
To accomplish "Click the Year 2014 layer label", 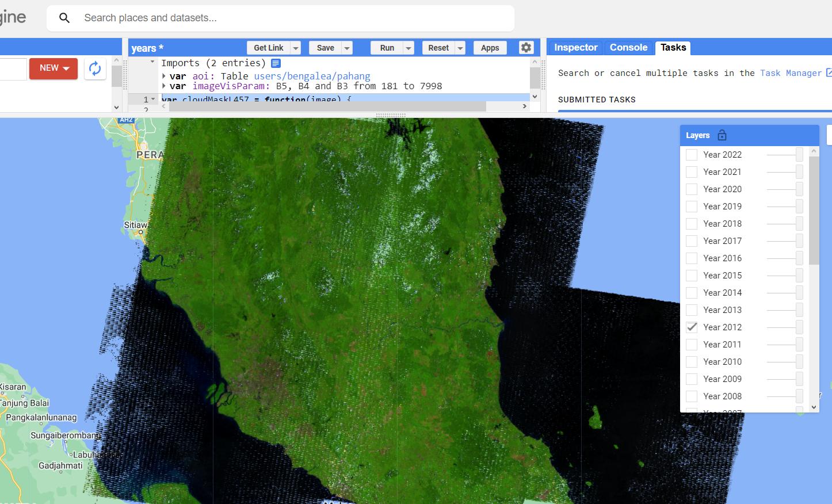I will point(723,293).
